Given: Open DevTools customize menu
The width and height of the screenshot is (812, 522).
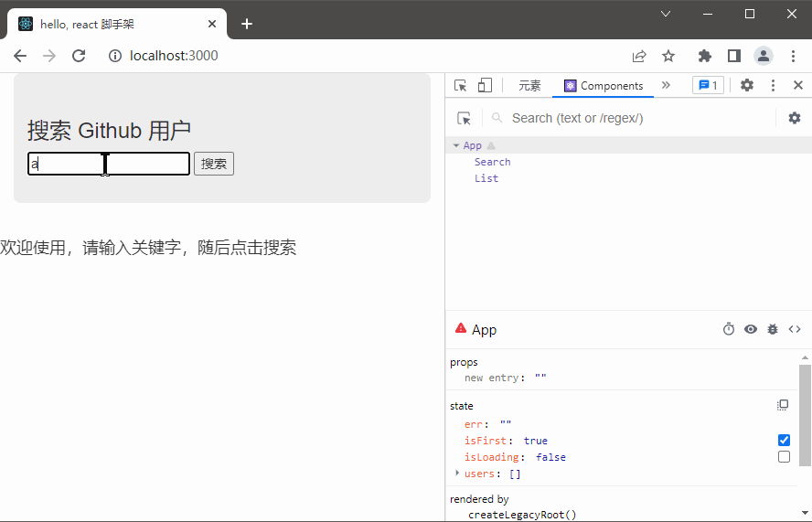Looking at the screenshot, I should (x=774, y=85).
